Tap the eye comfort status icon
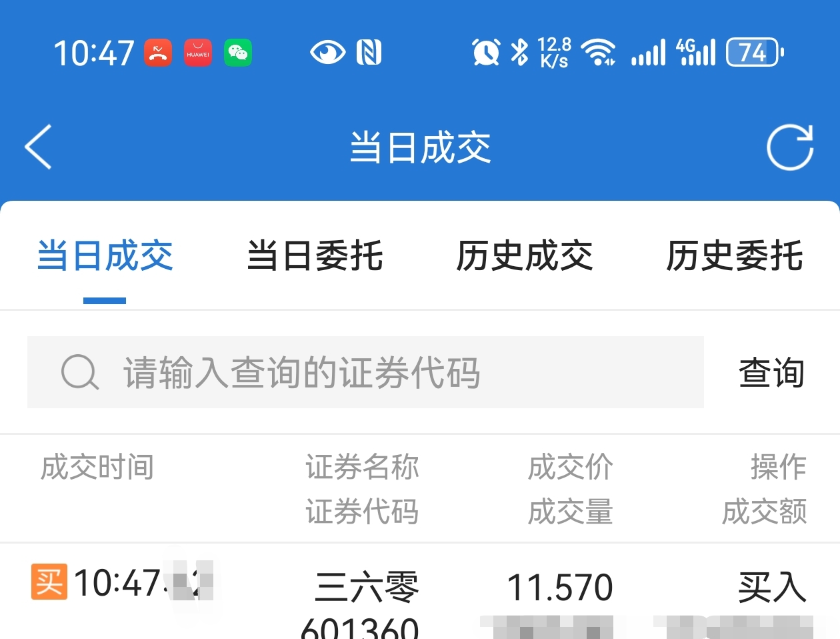This screenshot has width=840, height=639. pos(327,52)
